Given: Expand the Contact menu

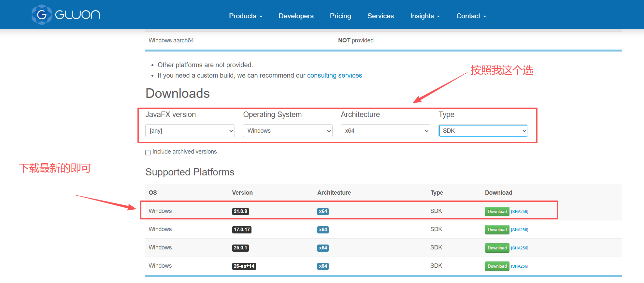Looking at the screenshot, I should point(471,16).
